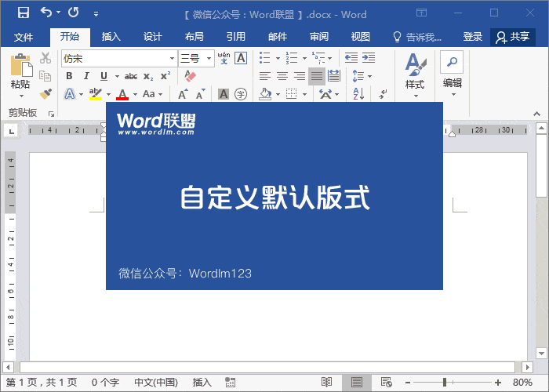Click the 告诉我 search box
Viewport: 549px width, 392px height.
[x=417, y=37]
